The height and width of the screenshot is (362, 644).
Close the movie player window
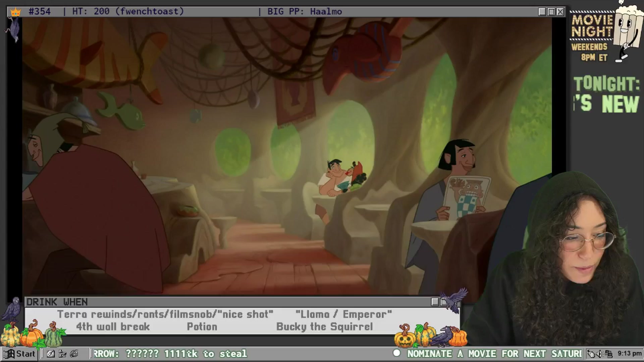(560, 12)
